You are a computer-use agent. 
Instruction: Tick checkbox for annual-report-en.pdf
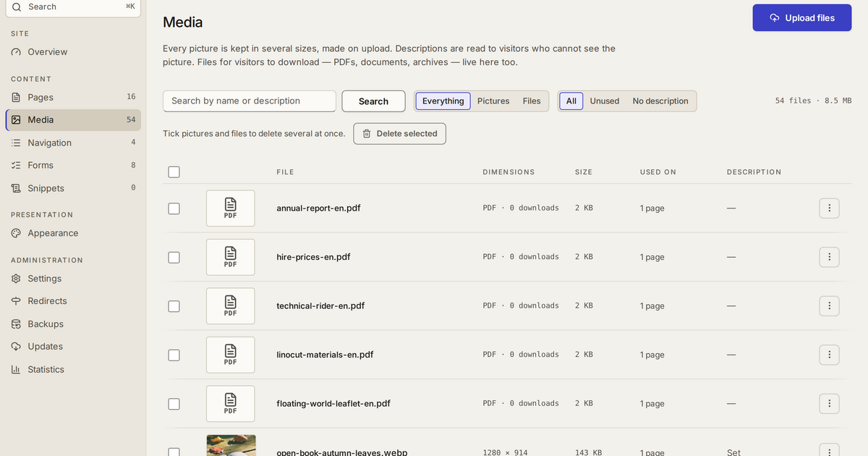(174, 208)
